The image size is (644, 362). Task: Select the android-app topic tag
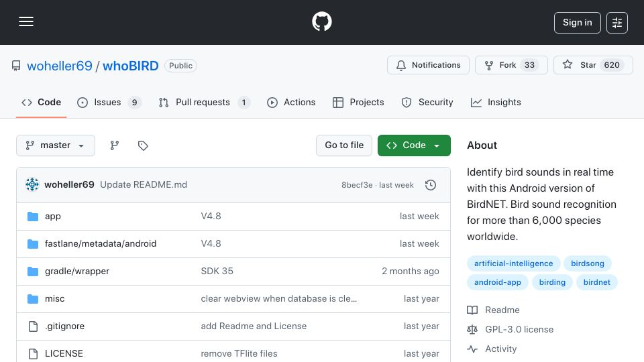click(497, 282)
